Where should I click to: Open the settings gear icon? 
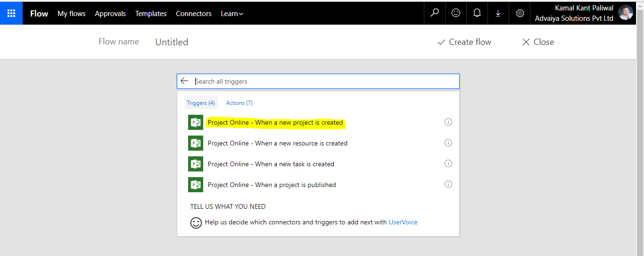point(520,13)
